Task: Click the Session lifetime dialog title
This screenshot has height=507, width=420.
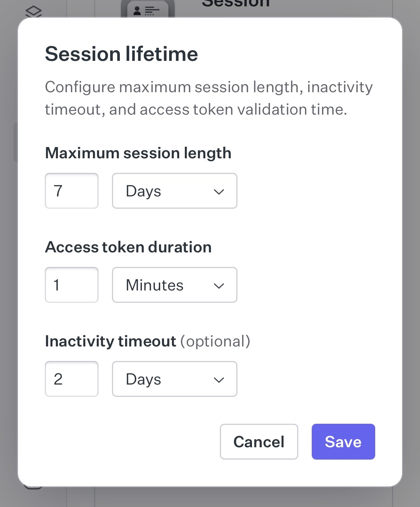Action: point(121,54)
